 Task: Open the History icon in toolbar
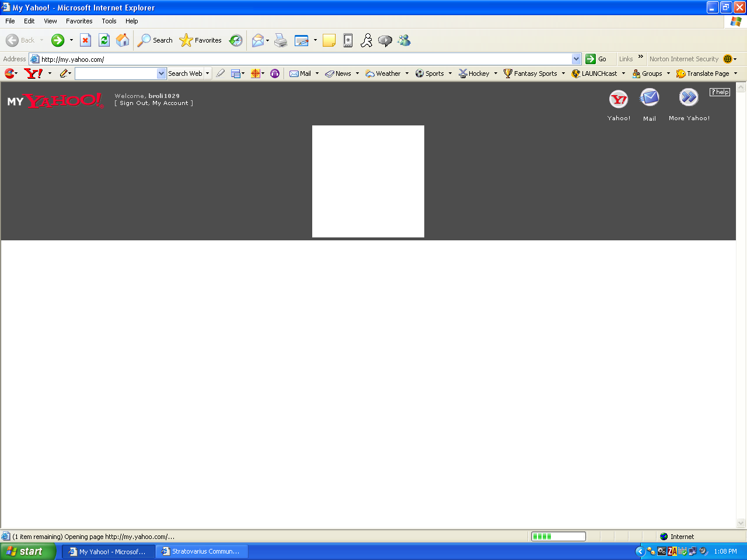(236, 40)
